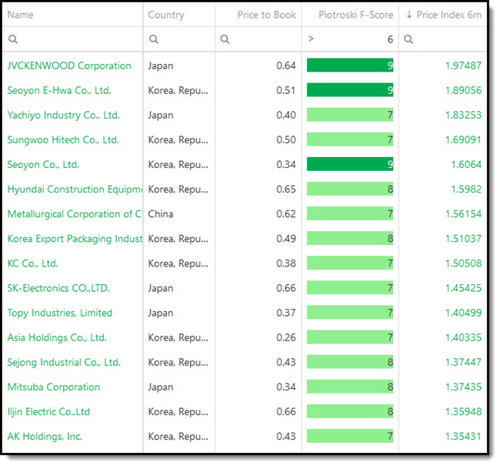
Task: Open Mitsuba Corporation link
Action: (54, 387)
